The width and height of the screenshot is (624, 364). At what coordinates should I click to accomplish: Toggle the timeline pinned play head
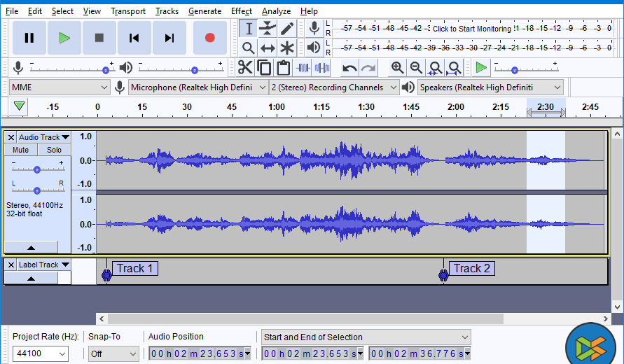20,107
